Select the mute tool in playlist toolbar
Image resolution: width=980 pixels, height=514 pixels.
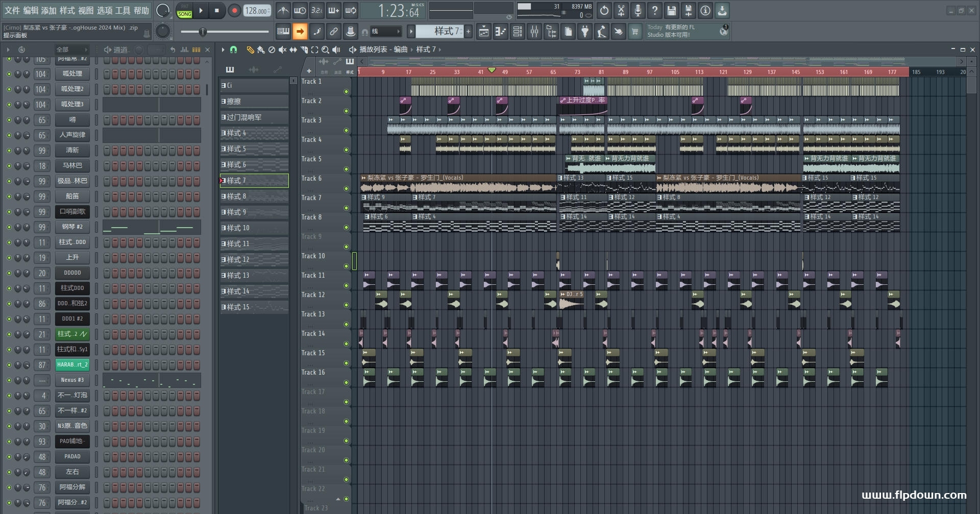[282, 50]
